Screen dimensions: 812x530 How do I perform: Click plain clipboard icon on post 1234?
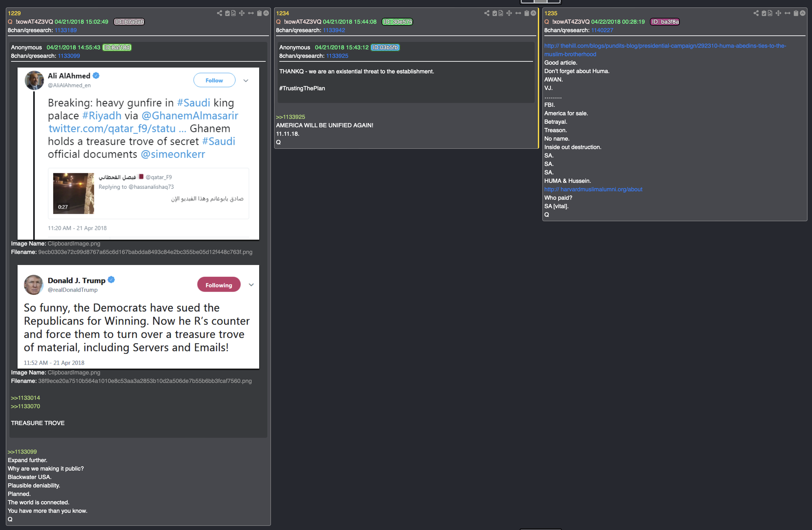coord(527,13)
